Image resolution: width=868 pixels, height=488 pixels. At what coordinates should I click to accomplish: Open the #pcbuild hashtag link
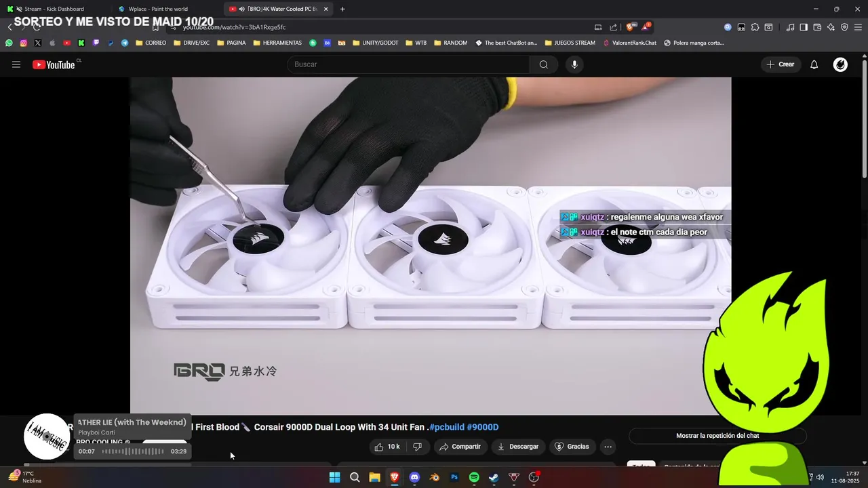click(x=447, y=427)
